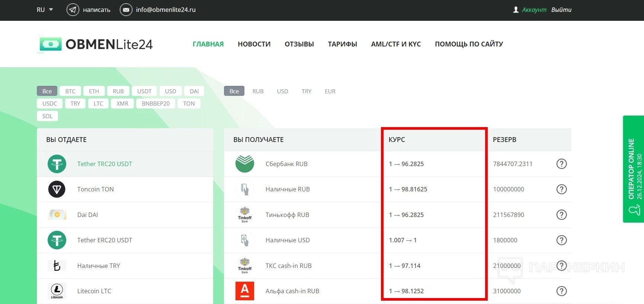Choose Tether TRC20 USDT to give
Screen dimensions: 644x304
[125, 164]
